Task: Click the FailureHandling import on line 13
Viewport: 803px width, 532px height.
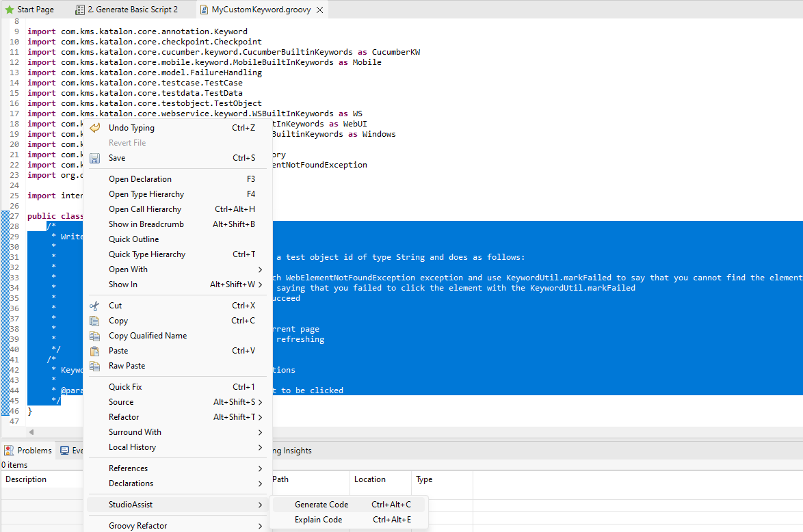Action: tap(226, 72)
